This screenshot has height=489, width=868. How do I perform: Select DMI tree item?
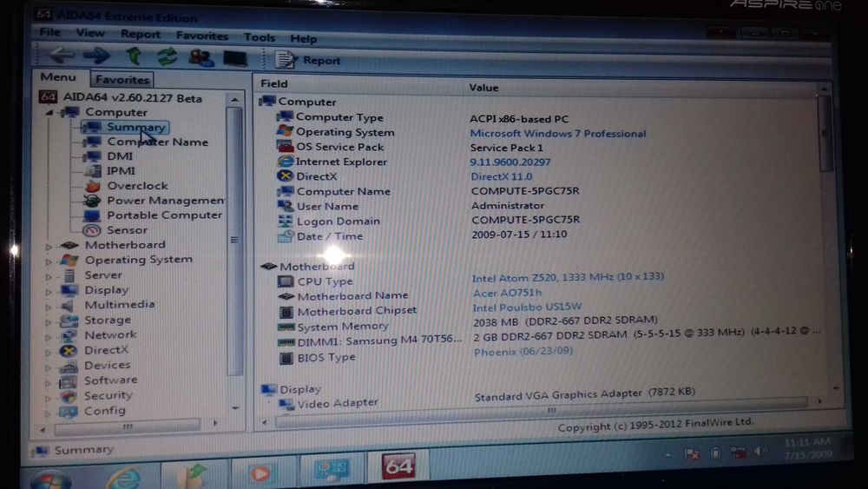click(x=120, y=156)
